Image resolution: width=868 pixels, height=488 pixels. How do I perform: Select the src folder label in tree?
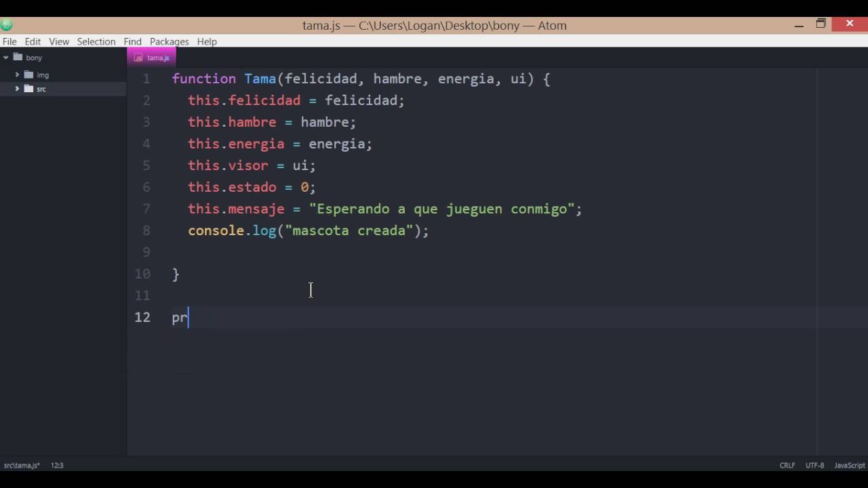coord(41,89)
